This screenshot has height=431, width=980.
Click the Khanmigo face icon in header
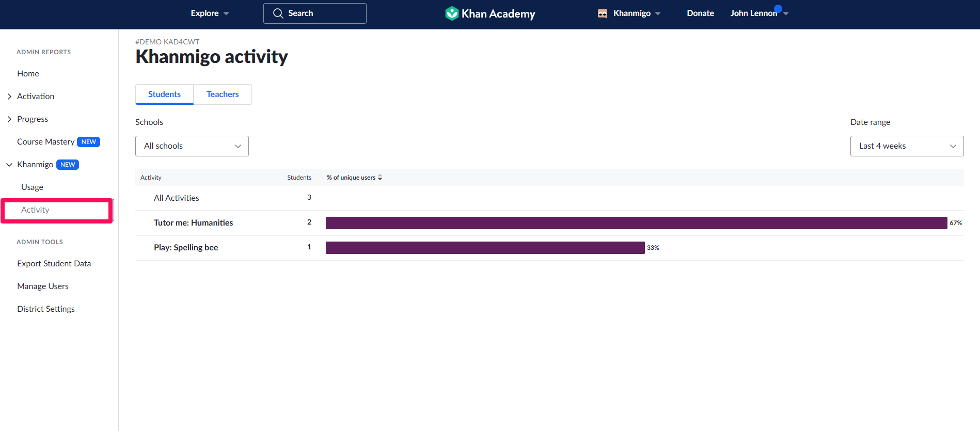coord(602,13)
